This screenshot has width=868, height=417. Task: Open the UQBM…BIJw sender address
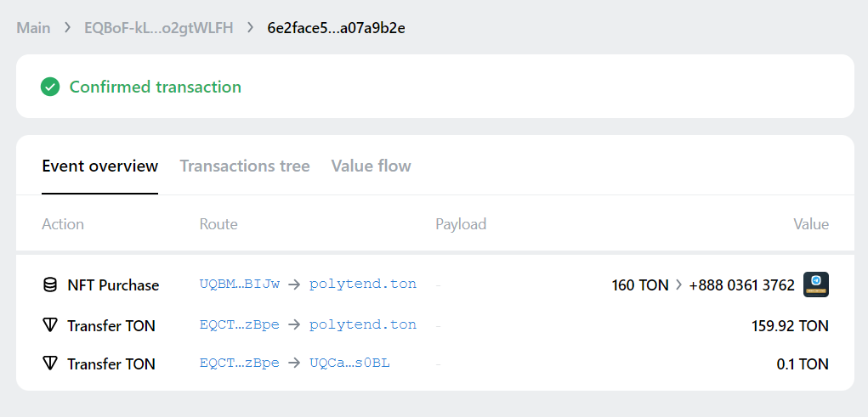point(239,285)
